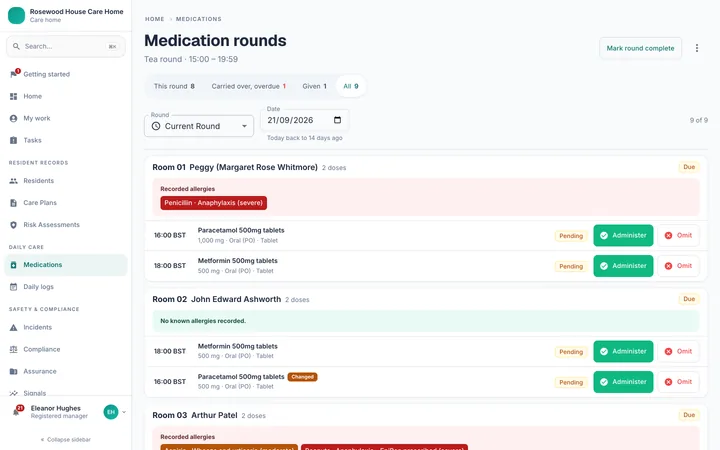The width and height of the screenshot is (720, 450).
Task: Click the Home dashboard icon
Action: 13,96
